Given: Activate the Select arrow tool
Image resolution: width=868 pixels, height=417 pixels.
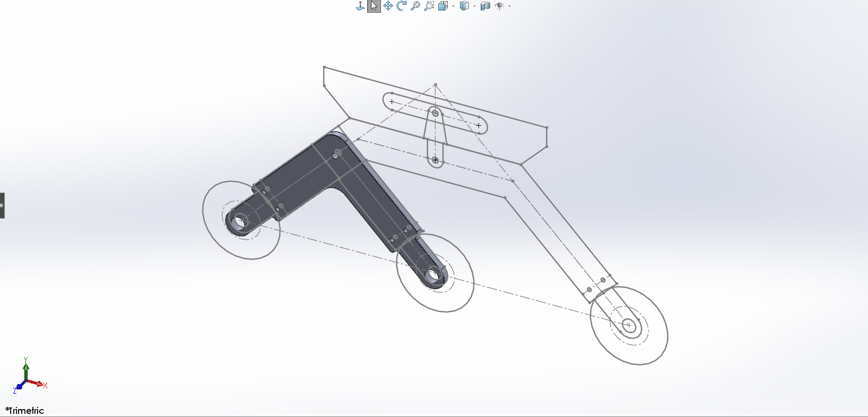Looking at the screenshot, I should coord(374,6).
